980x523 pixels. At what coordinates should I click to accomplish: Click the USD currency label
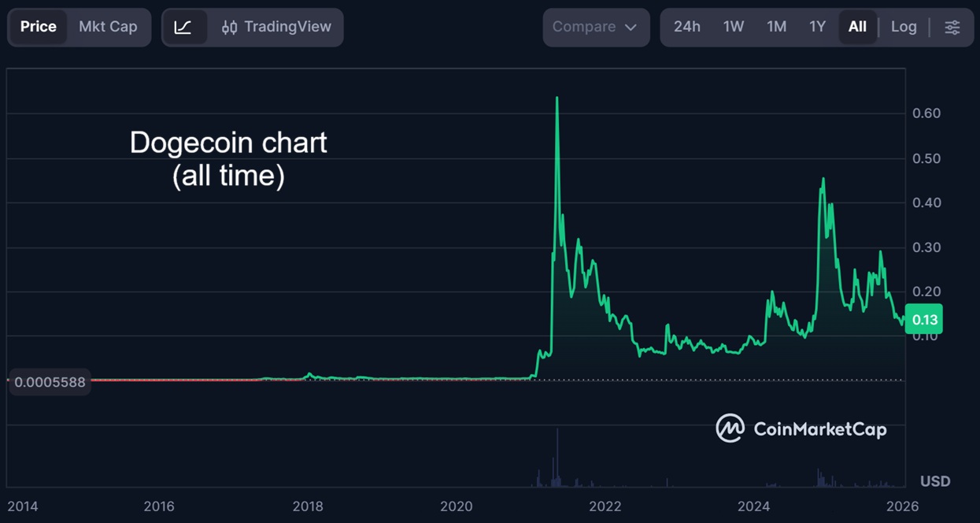[937, 480]
